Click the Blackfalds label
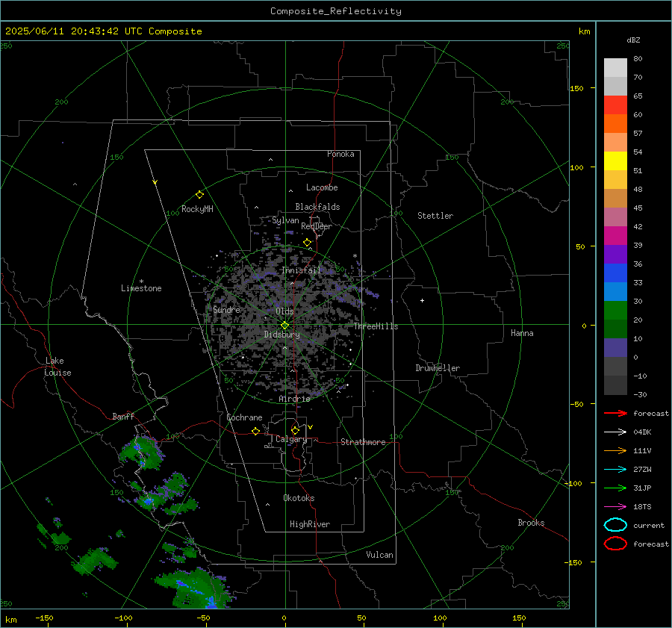Screen dimensions: 672x628 [x=317, y=207]
